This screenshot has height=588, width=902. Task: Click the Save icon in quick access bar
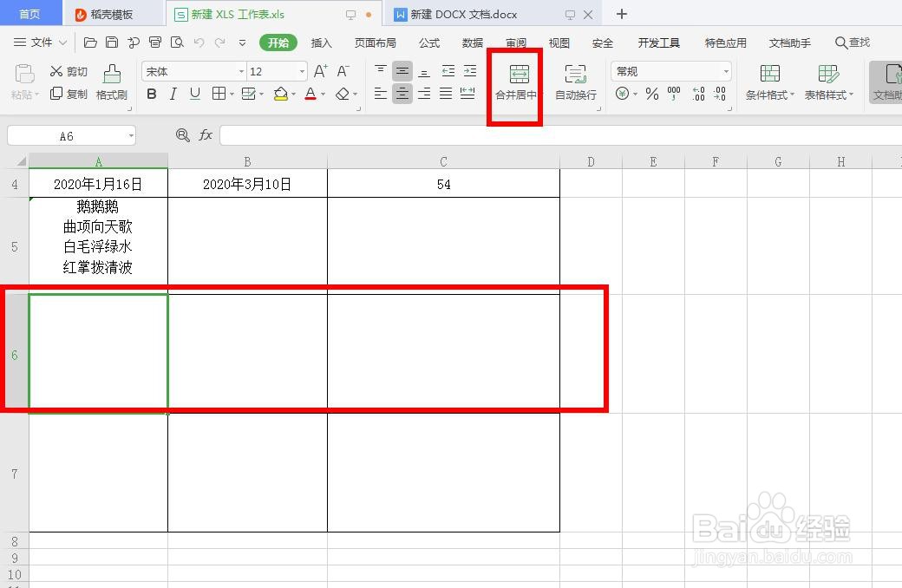click(112, 42)
